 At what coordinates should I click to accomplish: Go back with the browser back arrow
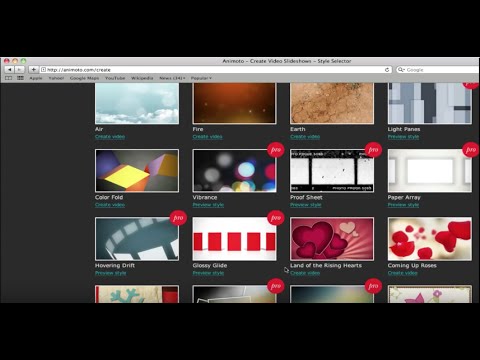click(x=10, y=70)
